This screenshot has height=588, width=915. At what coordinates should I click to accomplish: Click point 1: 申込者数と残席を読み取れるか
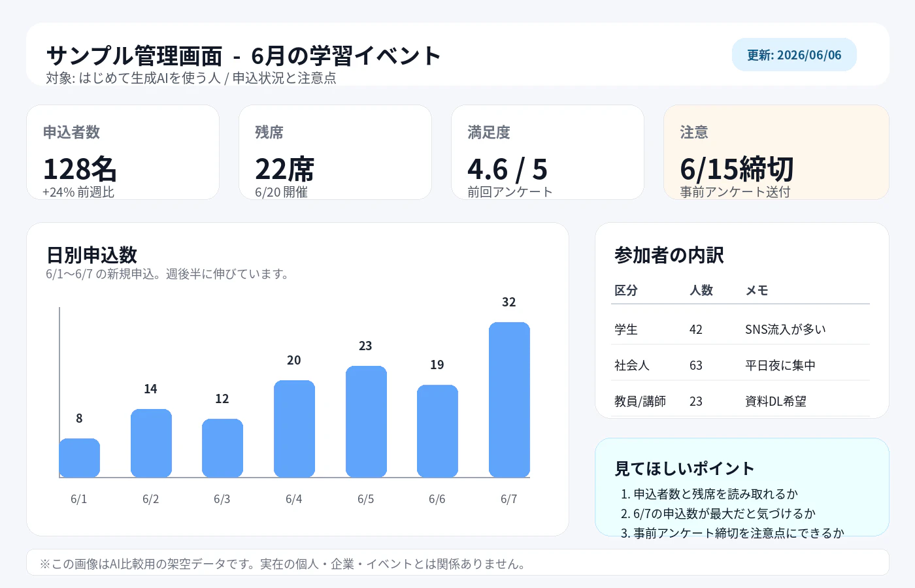pos(709,494)
